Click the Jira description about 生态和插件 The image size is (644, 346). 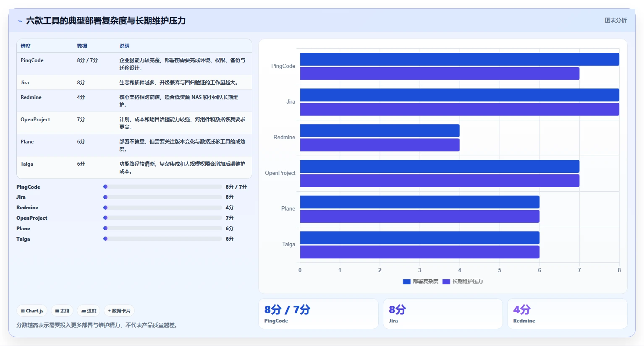pyautogui.click(x=180, y=83)
